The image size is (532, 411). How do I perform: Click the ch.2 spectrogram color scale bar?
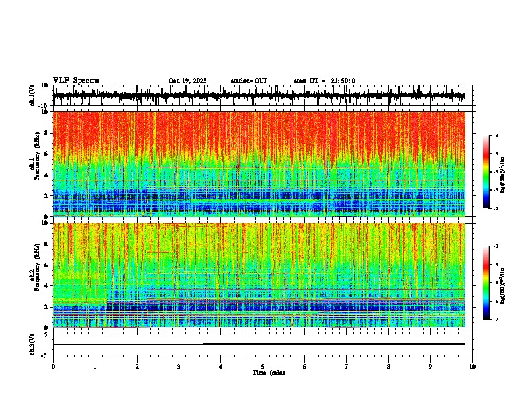[x=486, y=283]
